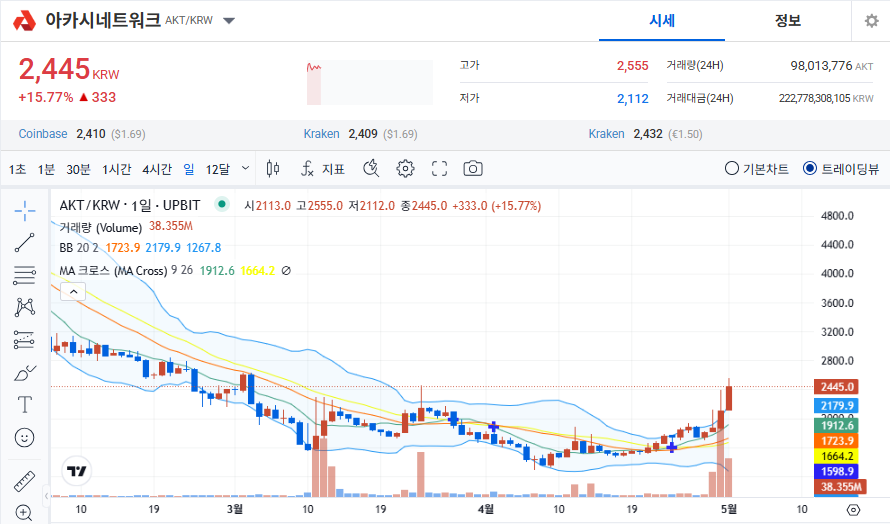This screenshot has width=890, height=524.
Task: Switch to the 시세 tab
Action: [x=662, y=21]
